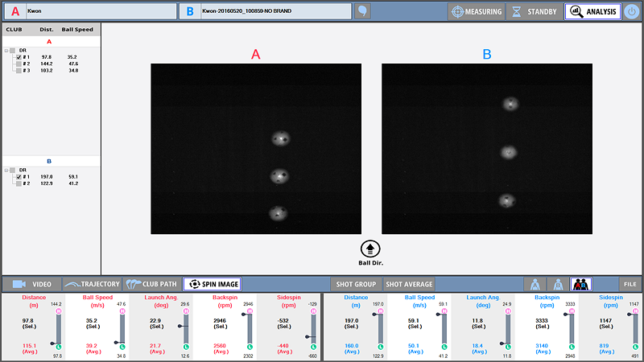
Task: Click the SHOT GROUP button
Action: (356, 284)
